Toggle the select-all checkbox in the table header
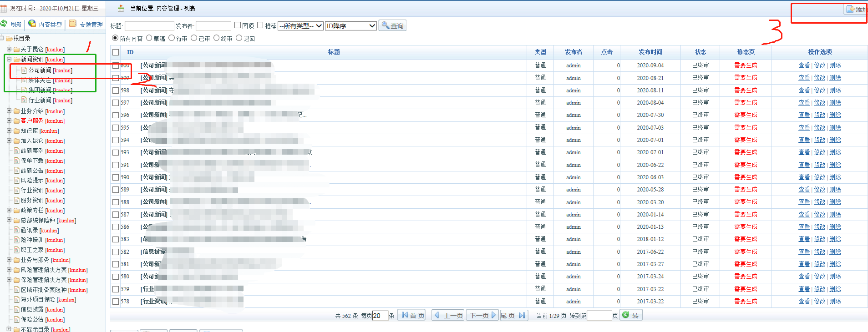Viewport: 868px width, 332px height. [116, 52]
